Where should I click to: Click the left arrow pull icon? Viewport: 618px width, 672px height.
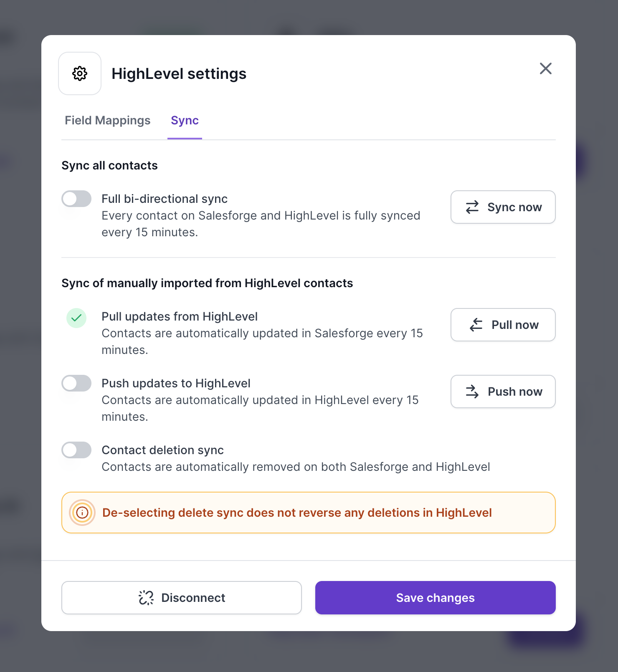[476, 325]
